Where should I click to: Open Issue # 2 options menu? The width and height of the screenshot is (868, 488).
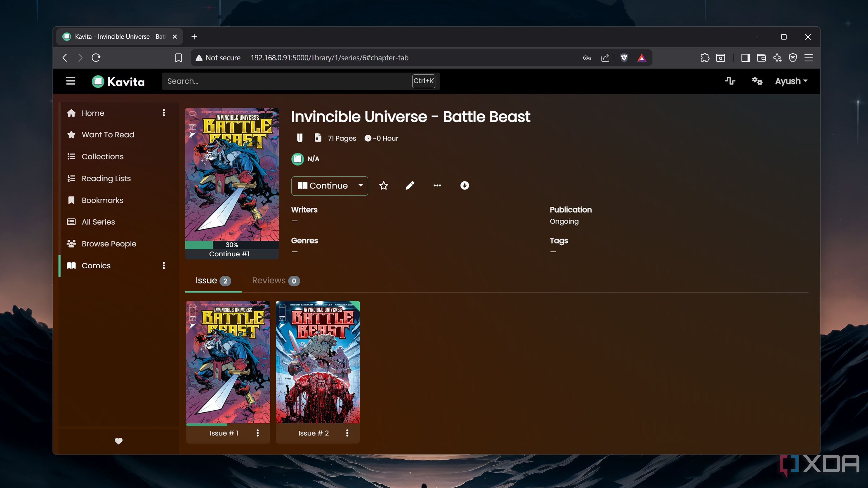coord(347,433)
